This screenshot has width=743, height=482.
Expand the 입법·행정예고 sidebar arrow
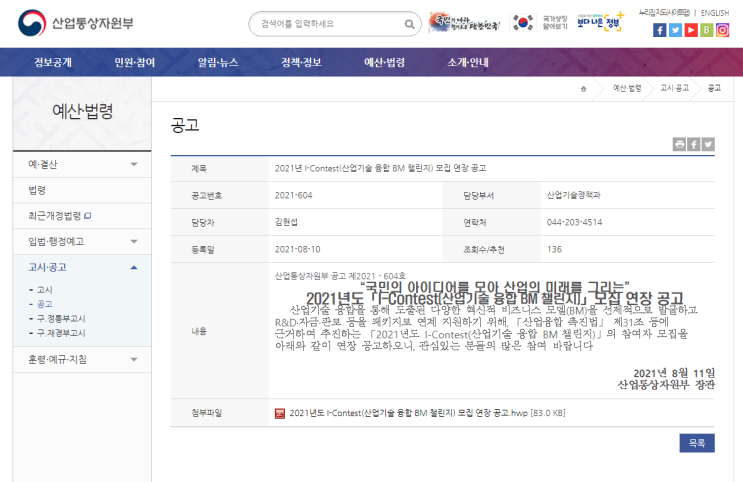(134, 242)
